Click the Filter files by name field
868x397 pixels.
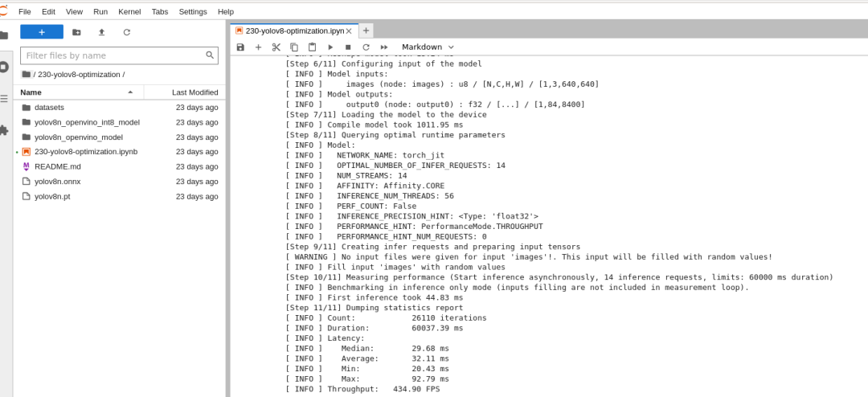click(x=119, y=55)
